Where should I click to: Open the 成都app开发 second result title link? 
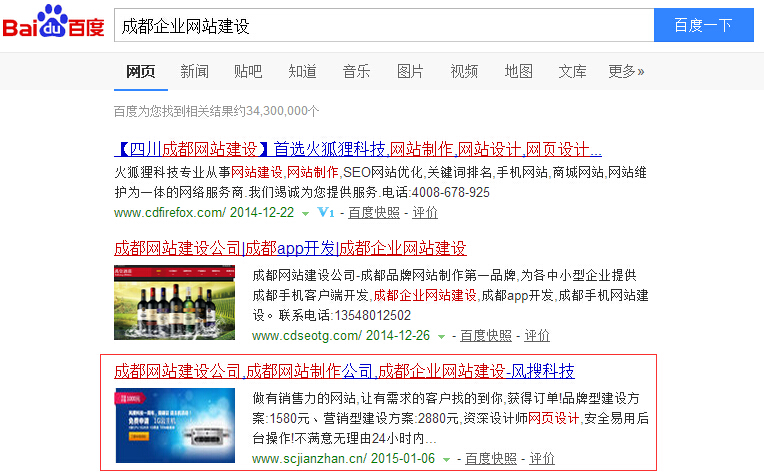tap(290, 248)
